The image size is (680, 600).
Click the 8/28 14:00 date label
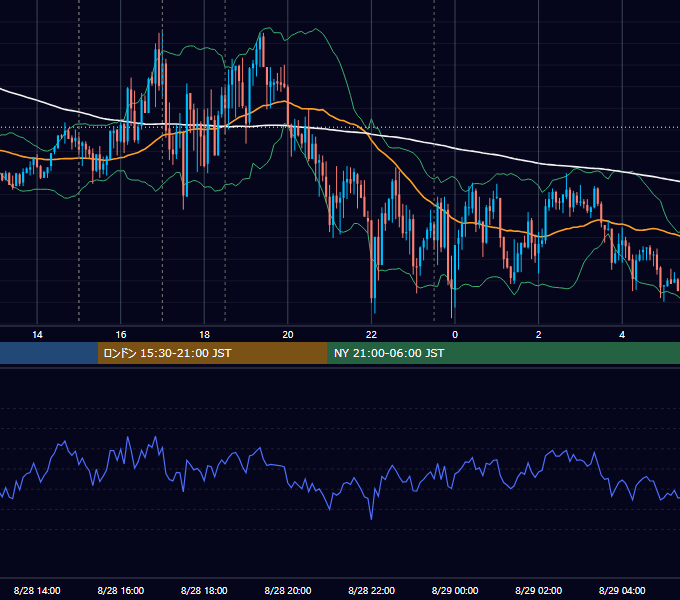[x=37, y=590]
